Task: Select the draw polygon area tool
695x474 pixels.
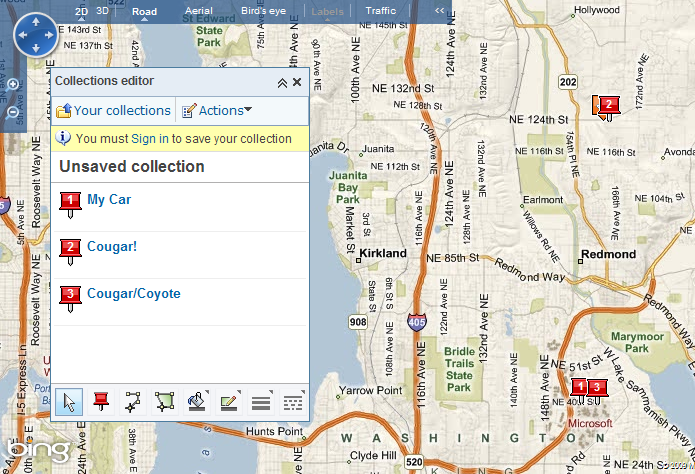Action: 162,402
